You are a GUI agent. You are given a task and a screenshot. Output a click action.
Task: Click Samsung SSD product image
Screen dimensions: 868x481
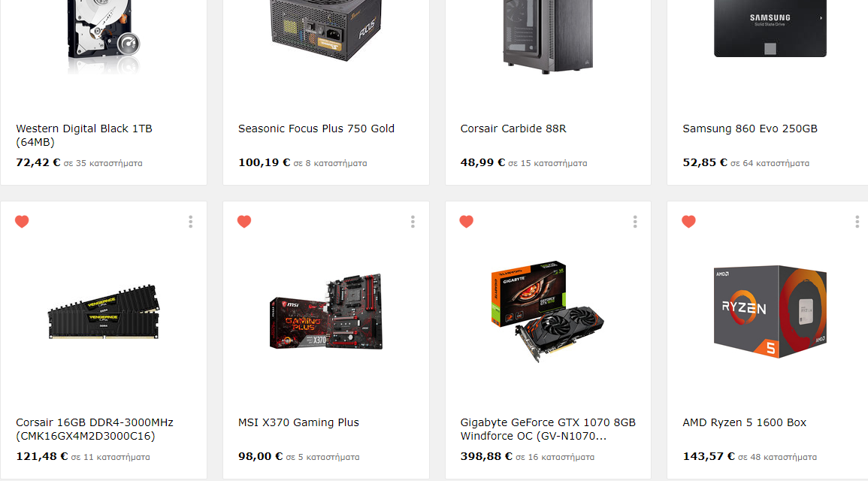pyautogui.click(x=770, y=29)
